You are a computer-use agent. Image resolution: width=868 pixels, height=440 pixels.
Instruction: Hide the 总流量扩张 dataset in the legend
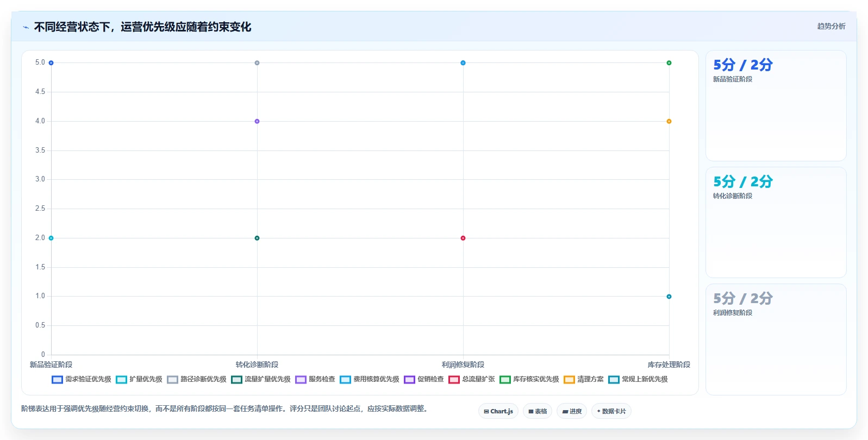[472, 379]
